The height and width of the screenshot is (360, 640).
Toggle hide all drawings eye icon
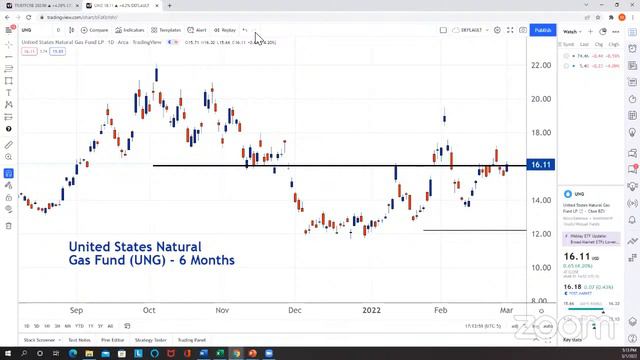click(9, 209)
